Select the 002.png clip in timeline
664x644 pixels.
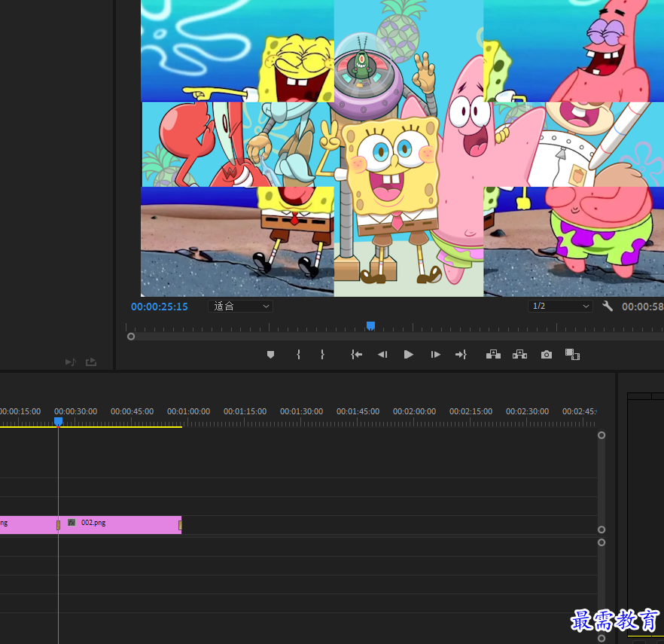coord(120,525)
